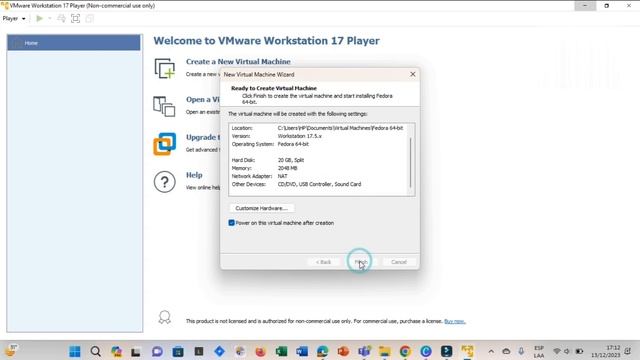The width and height of the screenshot is (640, 360).
Task: Open File Explorer from the taskbar
Action: point(384,351)
